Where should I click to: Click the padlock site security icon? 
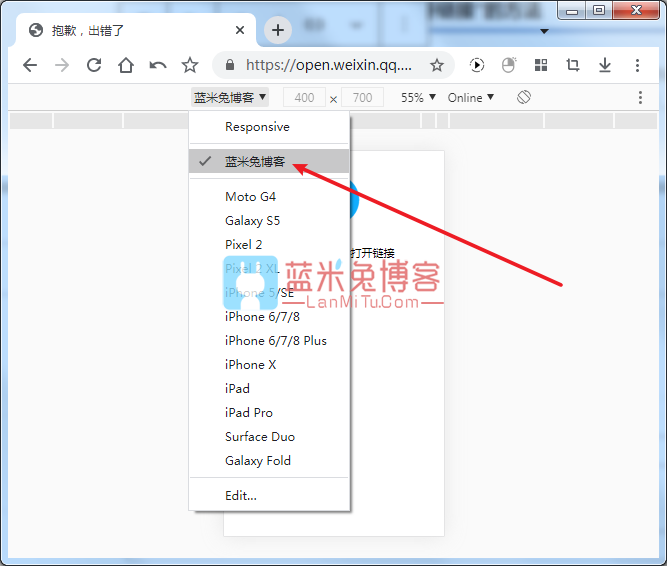click(x=230, y=65)
